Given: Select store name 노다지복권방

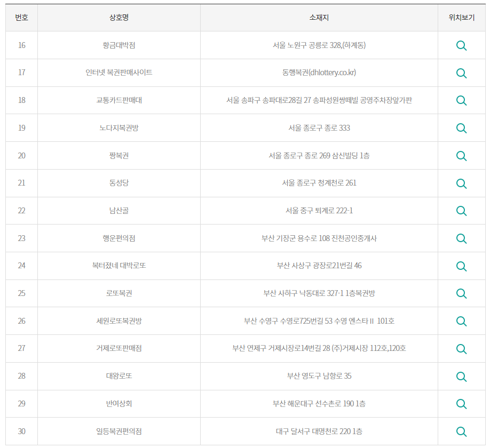Looking at the screenshot, I should tap(118, 128).
